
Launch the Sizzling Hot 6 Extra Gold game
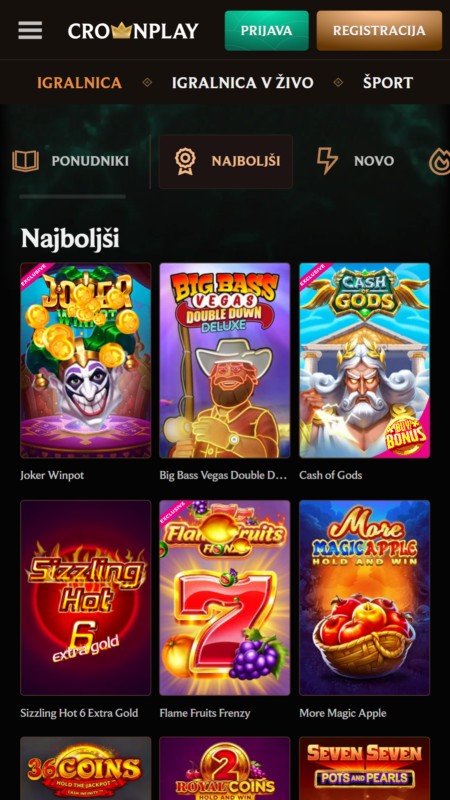86,597
